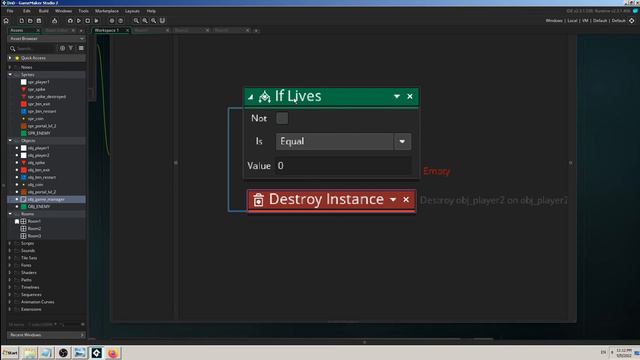The image size is (640, 360).
Task: Create executable toolbar icon
Action: click(54, 20)
